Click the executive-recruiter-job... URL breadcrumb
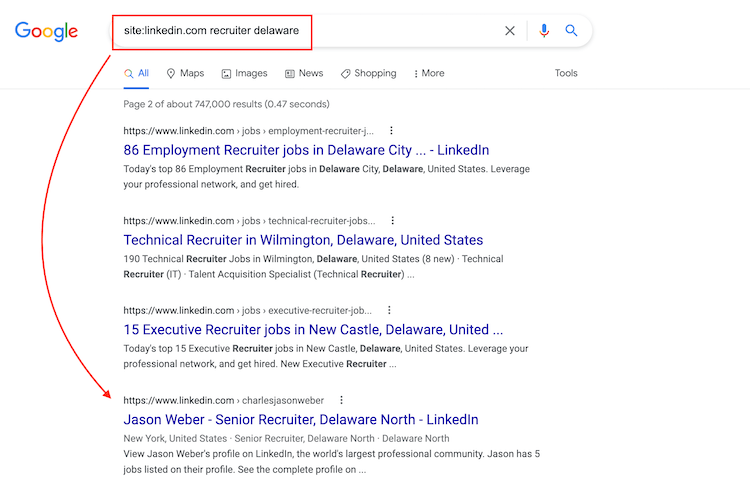Screen dimensions: 750x484 tap(247, 310)
